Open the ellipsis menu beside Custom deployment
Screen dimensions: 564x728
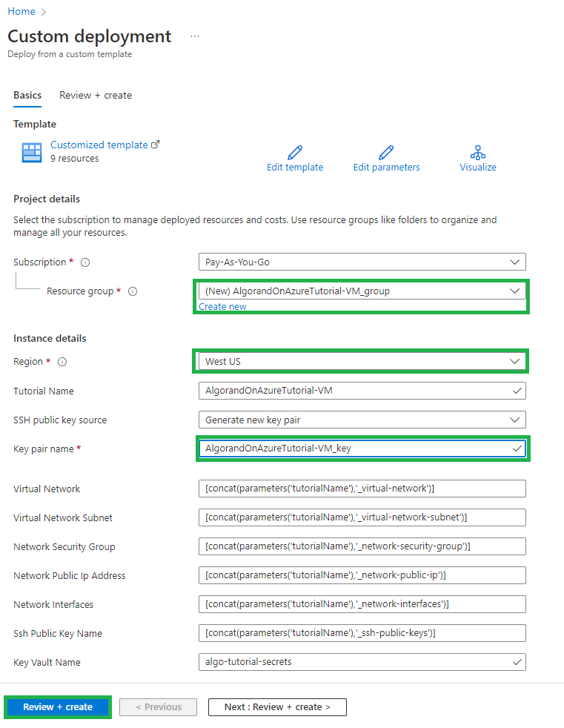tap(194, 36)
